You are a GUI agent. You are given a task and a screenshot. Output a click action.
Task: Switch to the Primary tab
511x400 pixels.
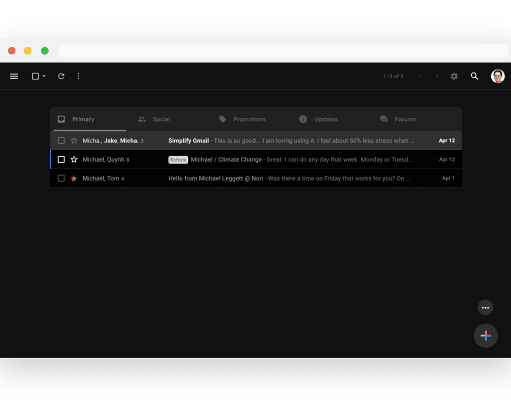[90, 119]
